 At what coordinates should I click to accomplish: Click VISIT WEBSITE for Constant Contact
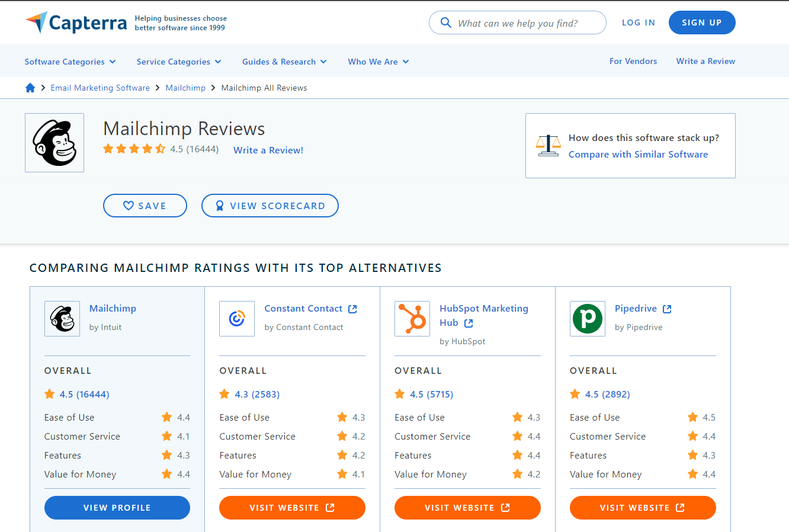point(292,508)
